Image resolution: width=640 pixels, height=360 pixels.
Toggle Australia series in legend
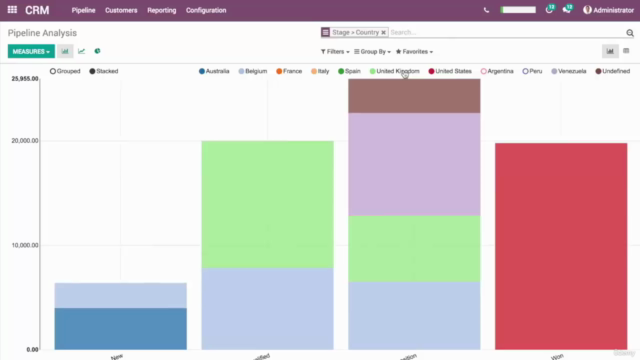214,71
